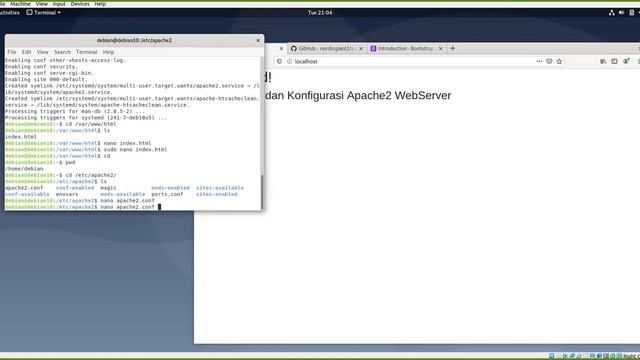The height and width of the screenshot is (360, 640).
Task: Click the terminal's vertical scrollbar
Action: [262, 192]
